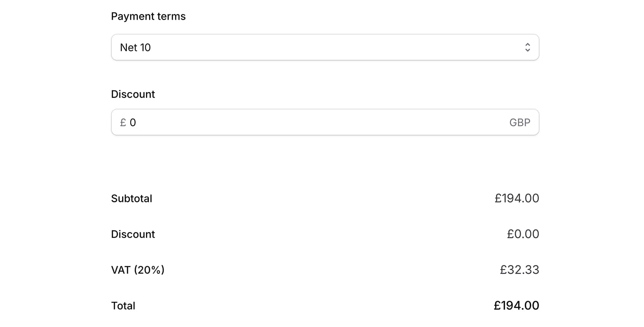Click the 'Subtotal' row label
Screen dimensions: 644x327
tap(131, 199)
